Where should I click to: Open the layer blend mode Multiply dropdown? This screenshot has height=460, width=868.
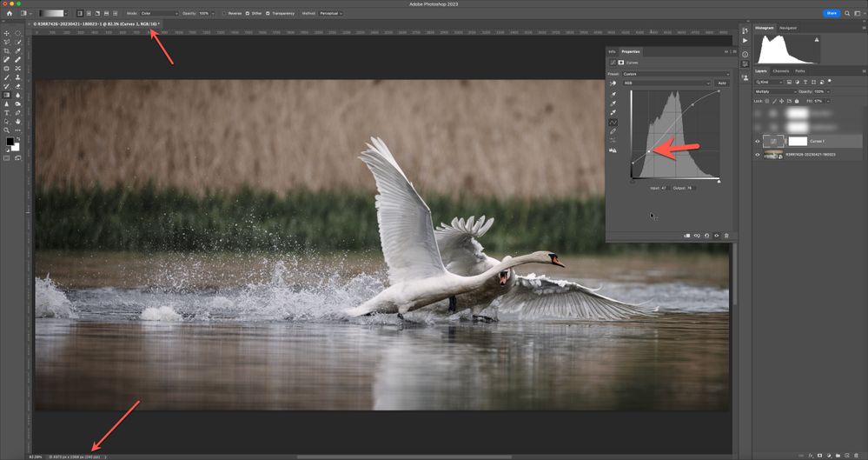[775, 91]
